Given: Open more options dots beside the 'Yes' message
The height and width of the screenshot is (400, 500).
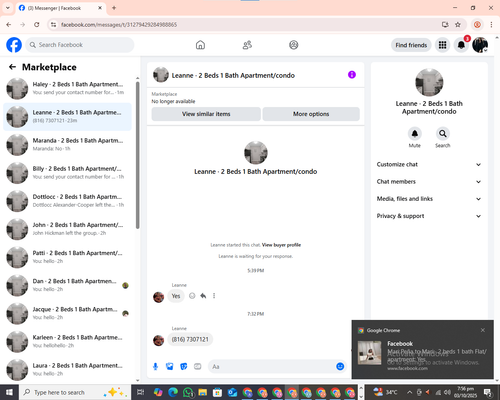Looking at the screenshot, I should [214, 296].
